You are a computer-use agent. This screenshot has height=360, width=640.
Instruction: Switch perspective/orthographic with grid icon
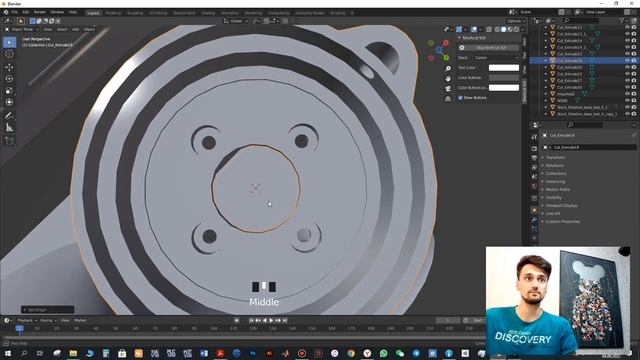pos(448,98)
